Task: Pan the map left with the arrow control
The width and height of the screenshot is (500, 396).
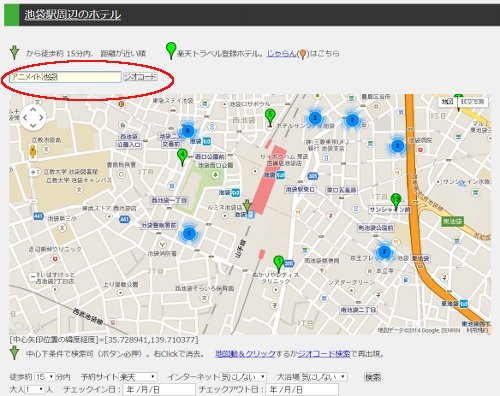Action: (25, 117)
